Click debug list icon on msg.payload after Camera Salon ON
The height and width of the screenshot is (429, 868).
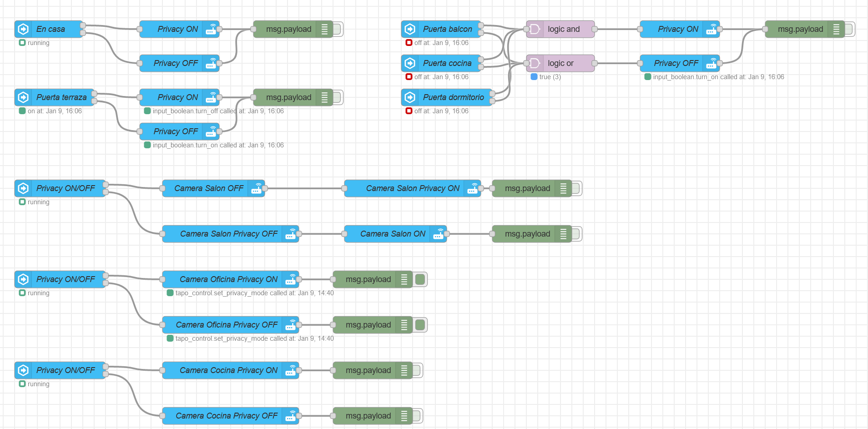coord(564,234)
